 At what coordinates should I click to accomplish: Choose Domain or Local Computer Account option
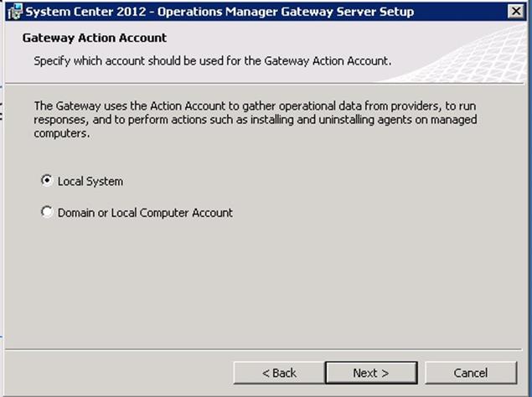coord(47,212)
